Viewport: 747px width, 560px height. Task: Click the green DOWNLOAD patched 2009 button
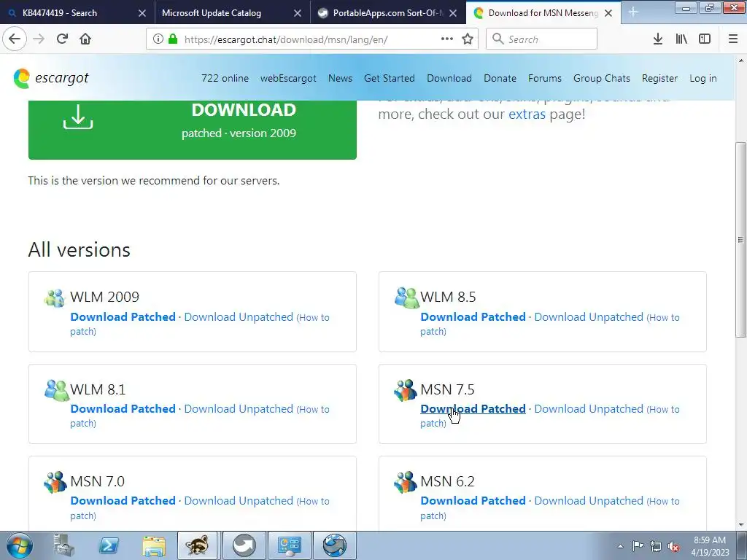click(x=193, y=130)
